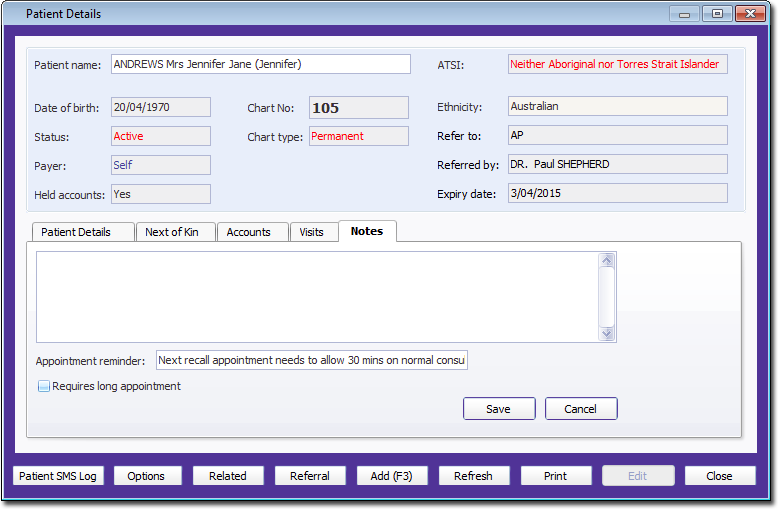Image resolution: width=779 pixels, height=510 pixels.
Task: Open the Next of Kin tab
Action: tap(172, 232)
